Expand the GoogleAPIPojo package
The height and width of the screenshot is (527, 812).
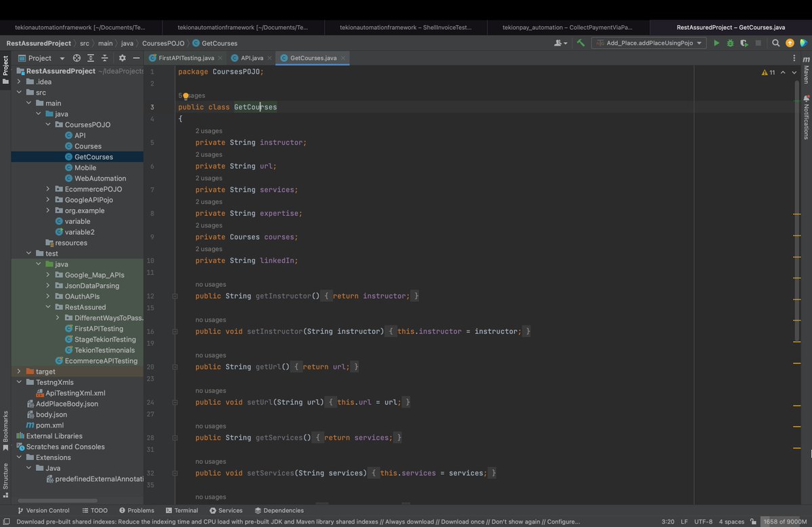[x=48, y=200]
